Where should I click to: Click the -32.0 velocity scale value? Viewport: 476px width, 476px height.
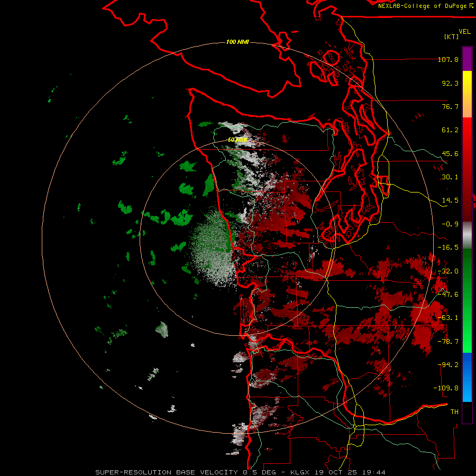(x=448, y=271)
